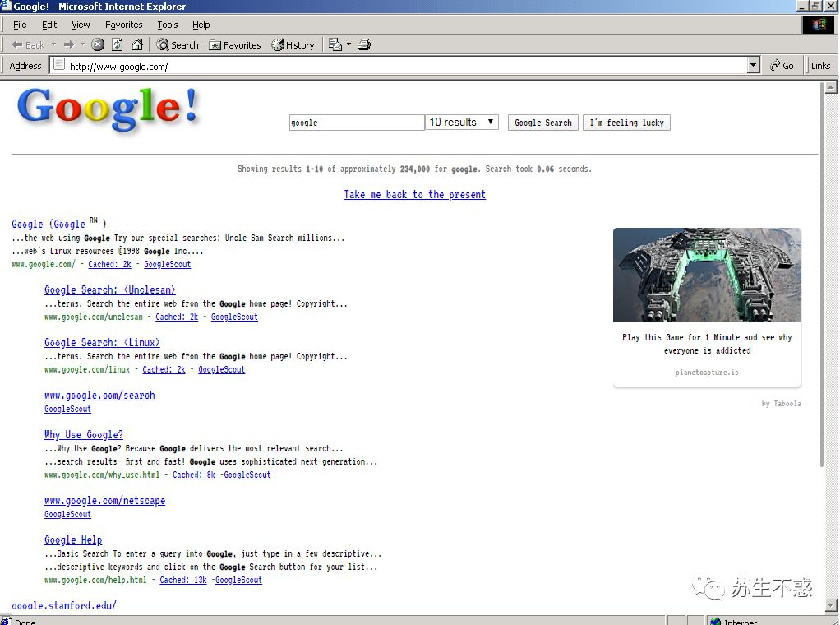Click the spaceship game ad thumbnail
Image resolution: width=840 pixels, height=625 pixels.
pos(707,275)
